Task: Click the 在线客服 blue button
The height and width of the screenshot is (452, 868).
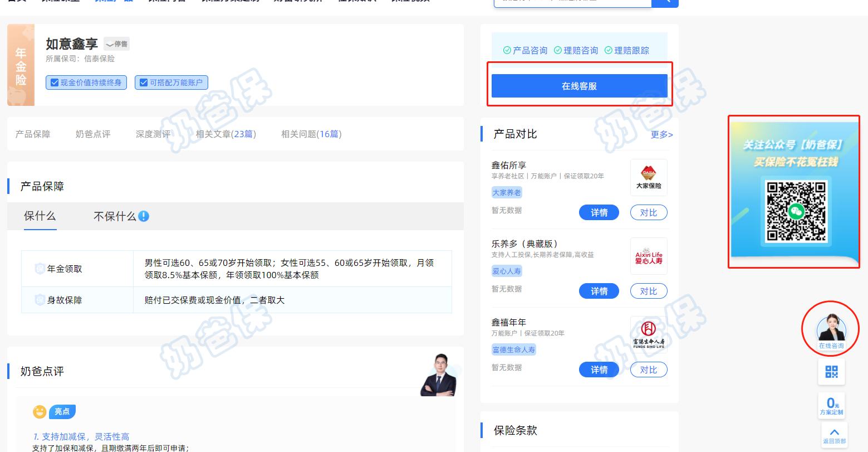Action: [x=579, y=86]
